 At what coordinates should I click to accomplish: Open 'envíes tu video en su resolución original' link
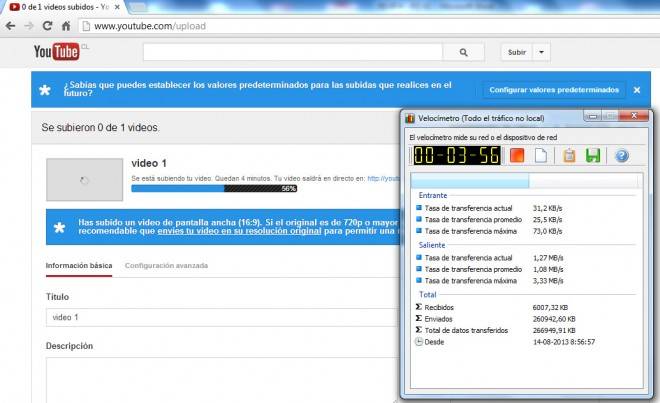pos(239,231)
